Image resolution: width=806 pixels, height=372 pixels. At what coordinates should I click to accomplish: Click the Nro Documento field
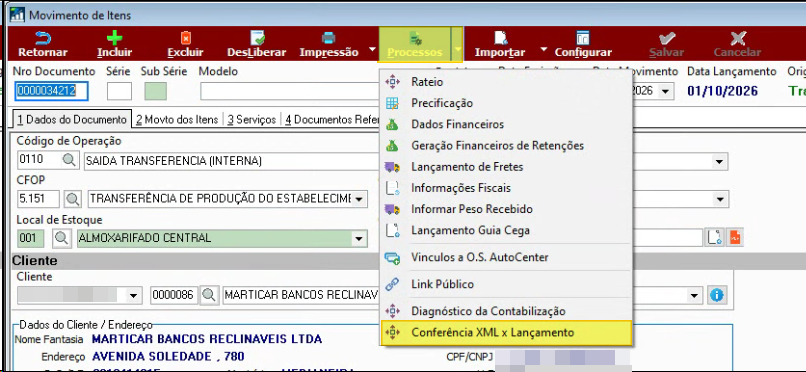[50, 91]
